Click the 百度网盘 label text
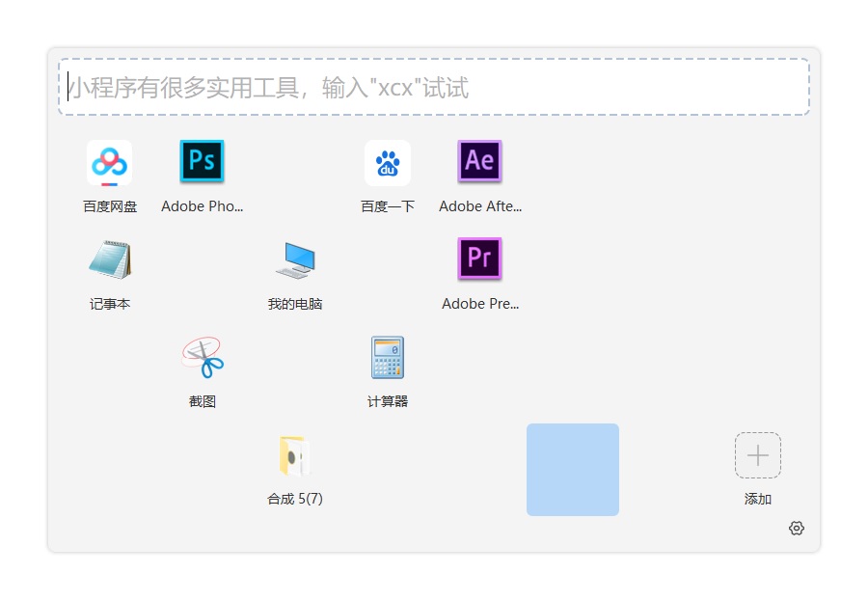868x600 pixels. coord(110,206)
